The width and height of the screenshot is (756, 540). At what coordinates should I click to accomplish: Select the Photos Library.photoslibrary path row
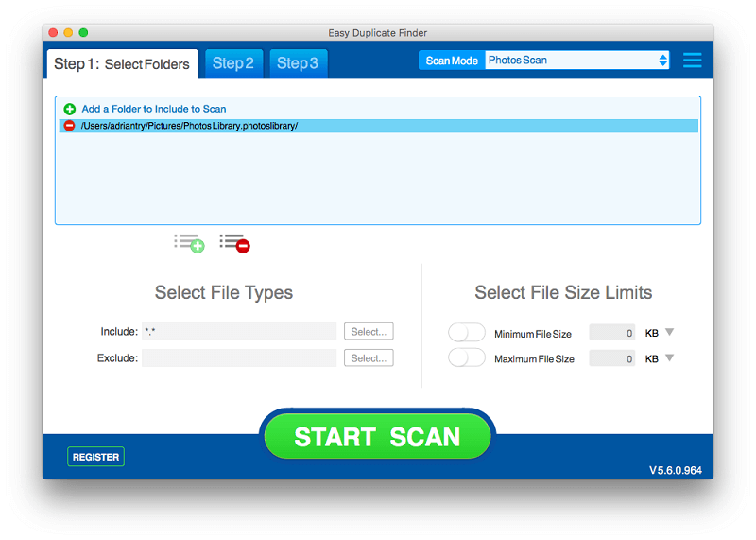click(x=378, y=126)
